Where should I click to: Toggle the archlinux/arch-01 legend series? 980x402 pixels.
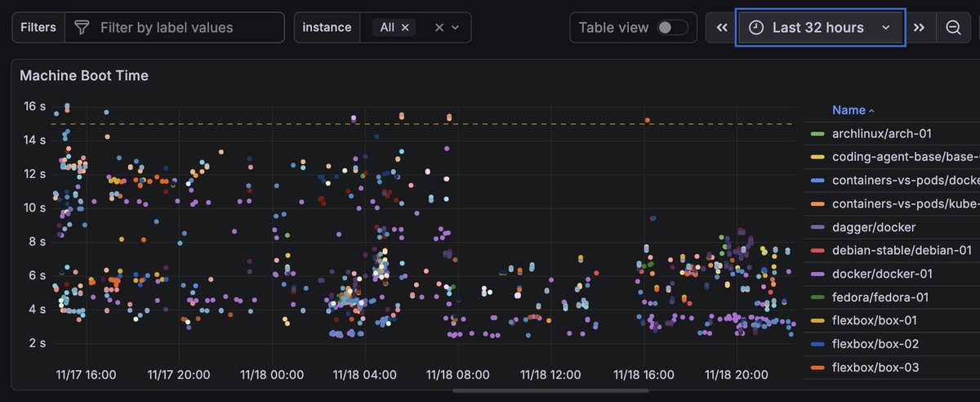pos(882,133)
